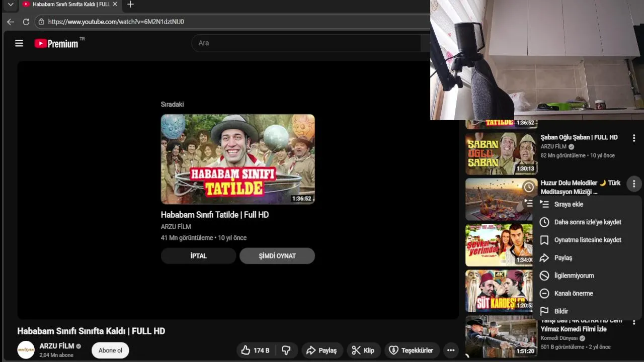Viewport: 644px width, 362px height.
Task: Click watch later clock on Huzur thumbnail
Action: (529, 188)
